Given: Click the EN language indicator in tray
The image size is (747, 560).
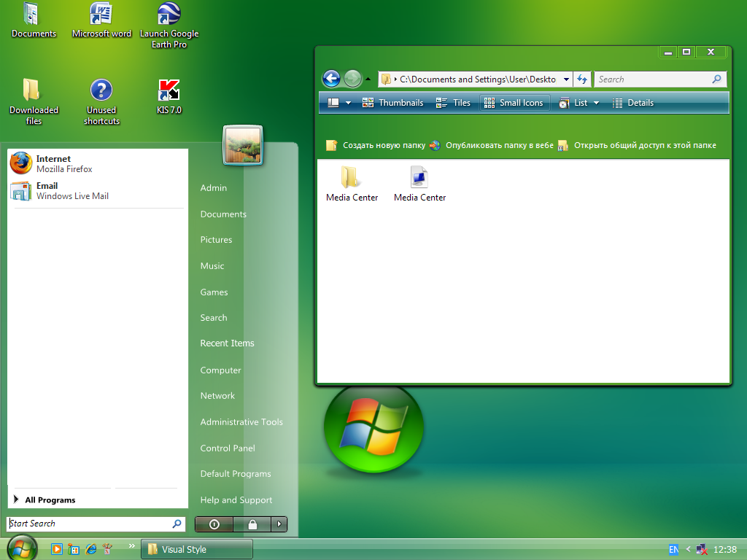Looking at the screenshot, I should click(673, 550).
